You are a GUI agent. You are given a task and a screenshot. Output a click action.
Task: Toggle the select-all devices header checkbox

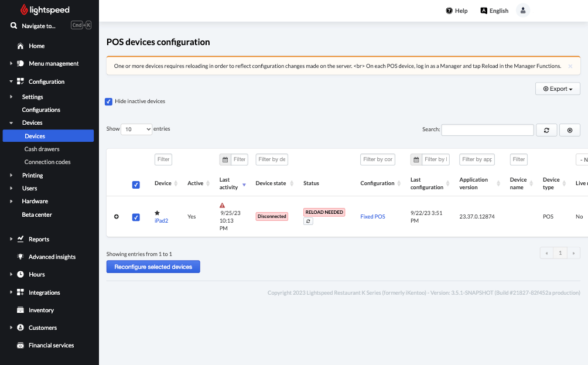coord(136,185)
